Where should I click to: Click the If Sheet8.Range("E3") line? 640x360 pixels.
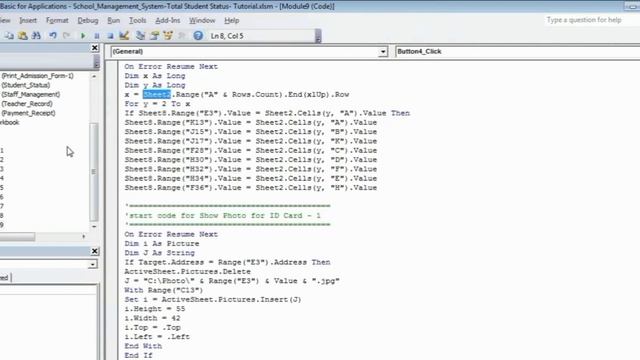tap(267, 113)
